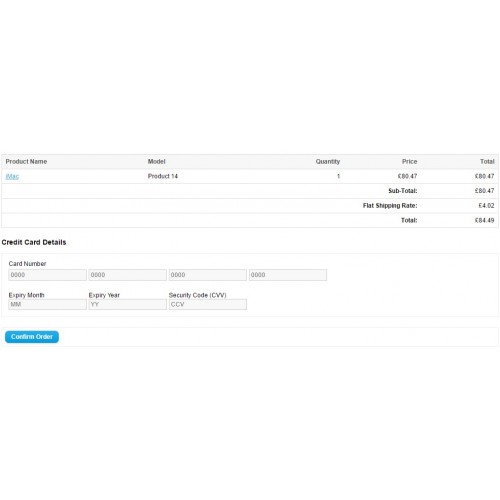The width and height of the screenshot is (500, 500).
Task: Click the Expiry Year label
Action: [104, 295]
